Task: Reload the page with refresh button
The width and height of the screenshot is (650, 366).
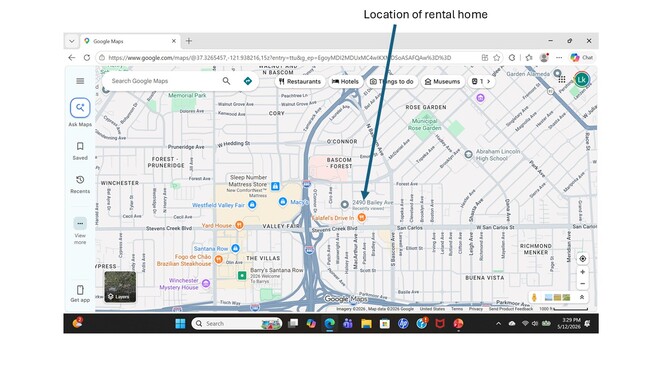Action: (87, 58)
